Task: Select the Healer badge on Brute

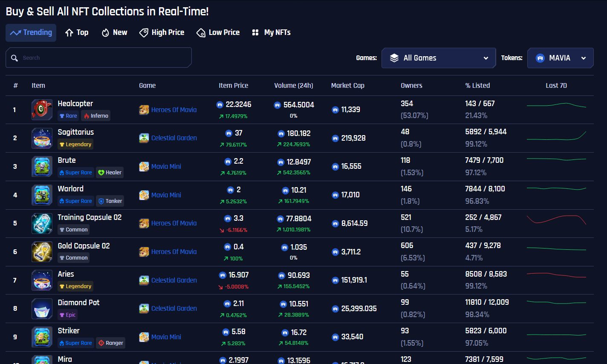Action: point(110,172)
